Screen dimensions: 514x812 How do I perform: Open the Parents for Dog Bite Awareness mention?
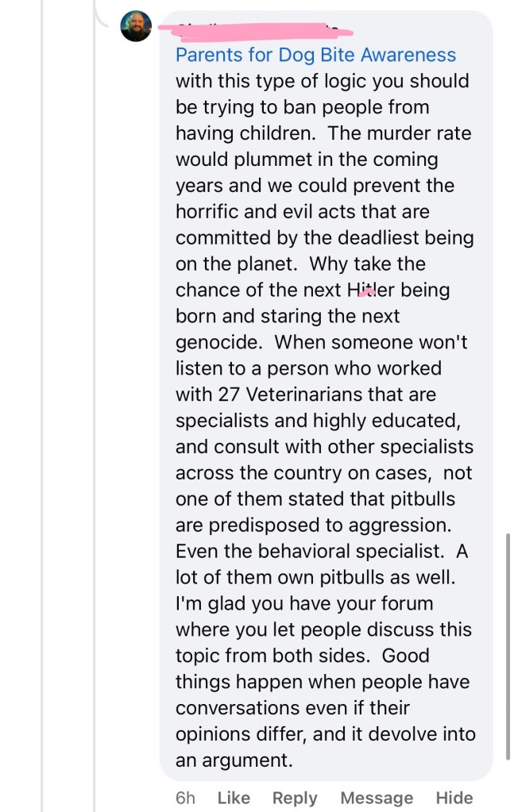(315, 55)
